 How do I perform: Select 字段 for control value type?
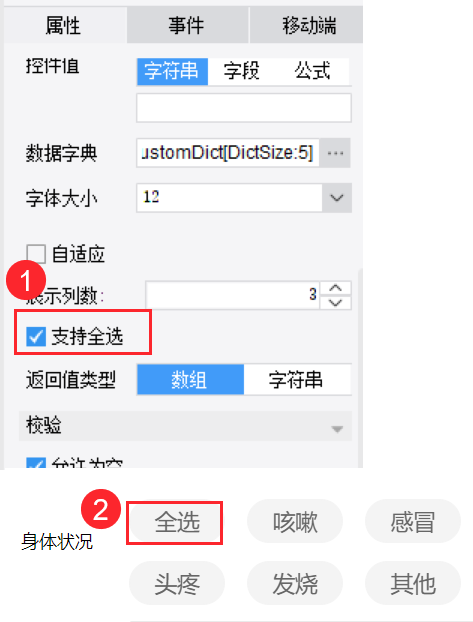[x=242, y=72]
